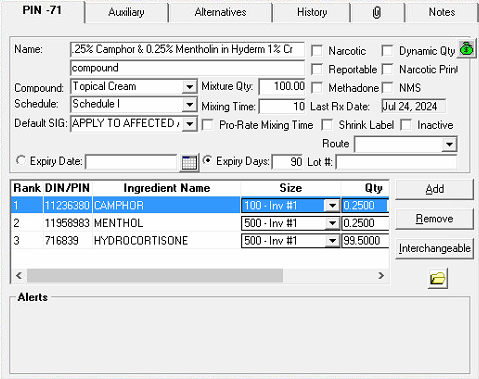Click the scrollbar right arrow
This screenshot has width=479, height=379.
(x=381, y=276)
